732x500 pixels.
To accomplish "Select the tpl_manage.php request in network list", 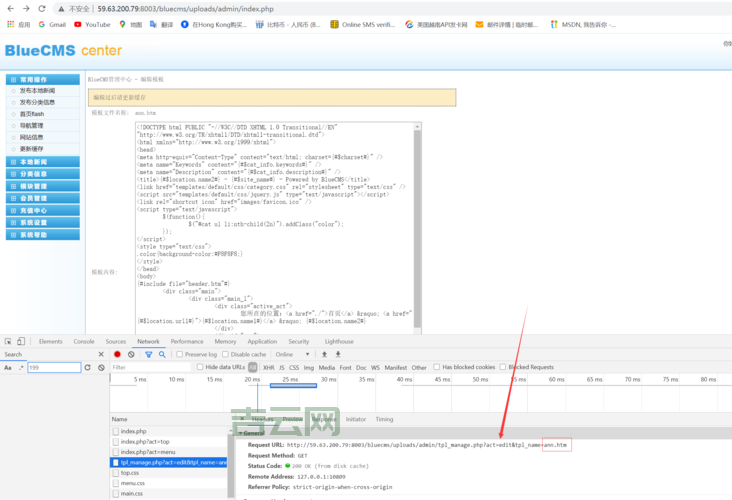I will pyautogui.click(x=170, y=462).
